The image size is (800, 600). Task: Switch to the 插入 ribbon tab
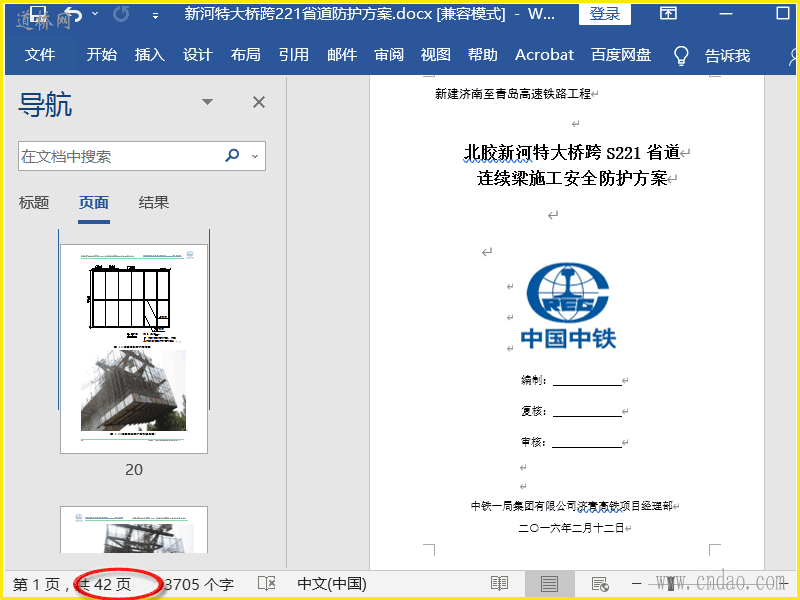click(149, 55)
